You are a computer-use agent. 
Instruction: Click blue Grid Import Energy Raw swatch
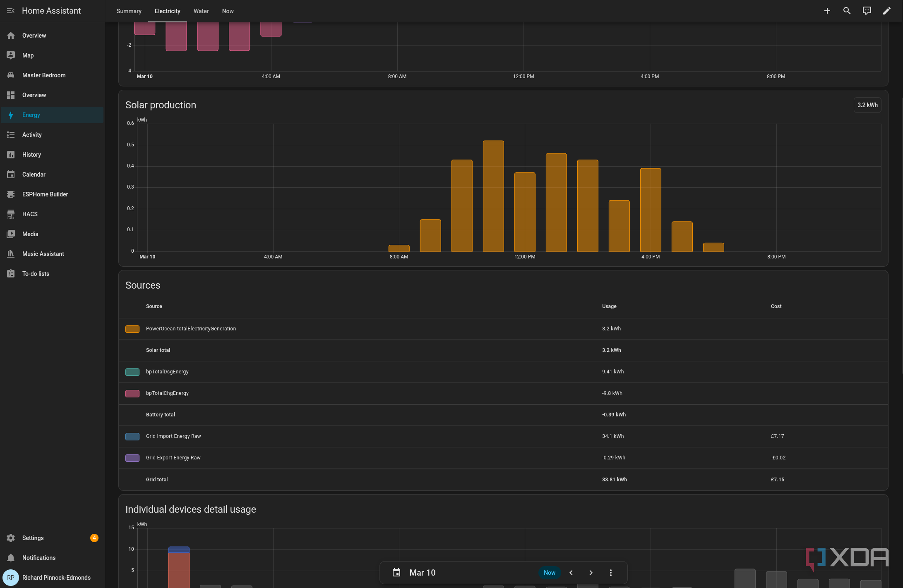click(132, 437)
